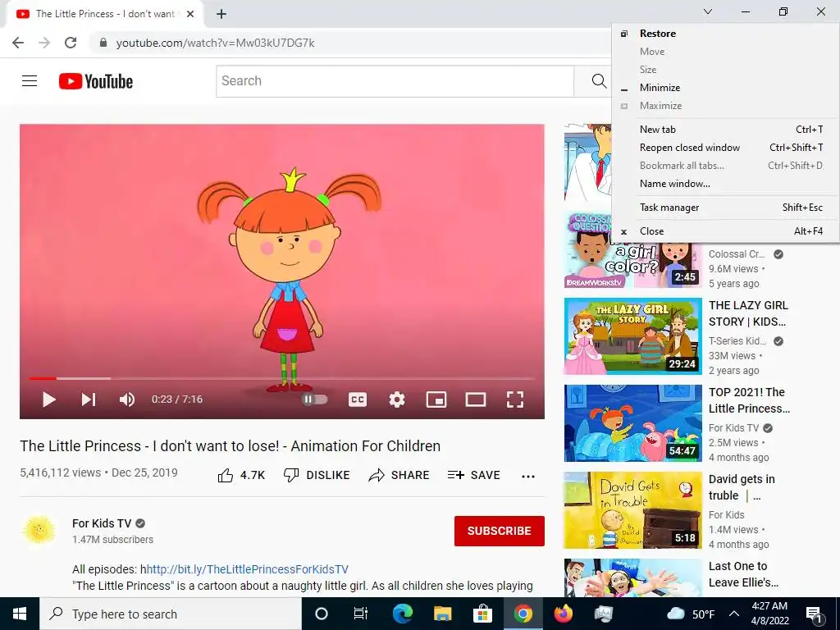Launch Firefox from the taskbar

[x=563, y=614]
